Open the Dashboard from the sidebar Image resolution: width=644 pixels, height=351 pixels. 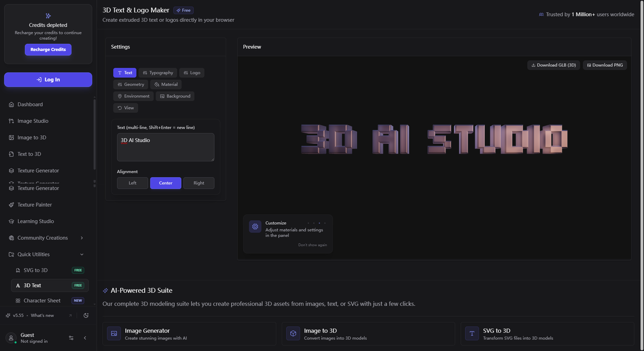click(30, 105)
